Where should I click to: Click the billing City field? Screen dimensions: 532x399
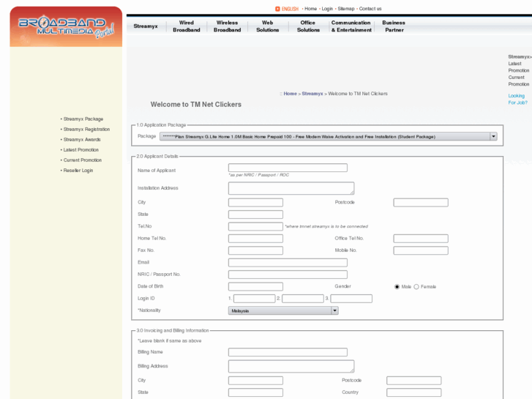[x=256, y=381]
